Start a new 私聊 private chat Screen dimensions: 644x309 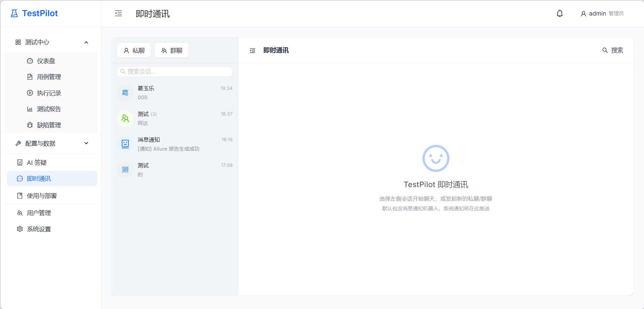[x=134, y=51]
